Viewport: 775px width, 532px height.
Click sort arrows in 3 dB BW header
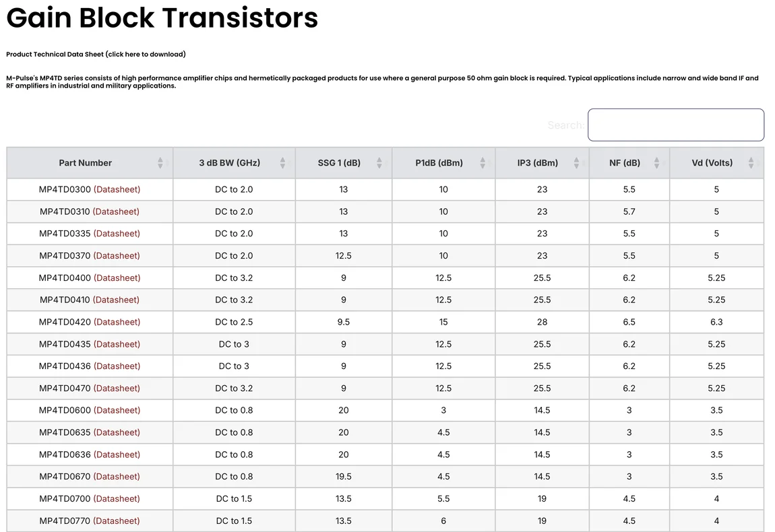click(x=282, y=163)
